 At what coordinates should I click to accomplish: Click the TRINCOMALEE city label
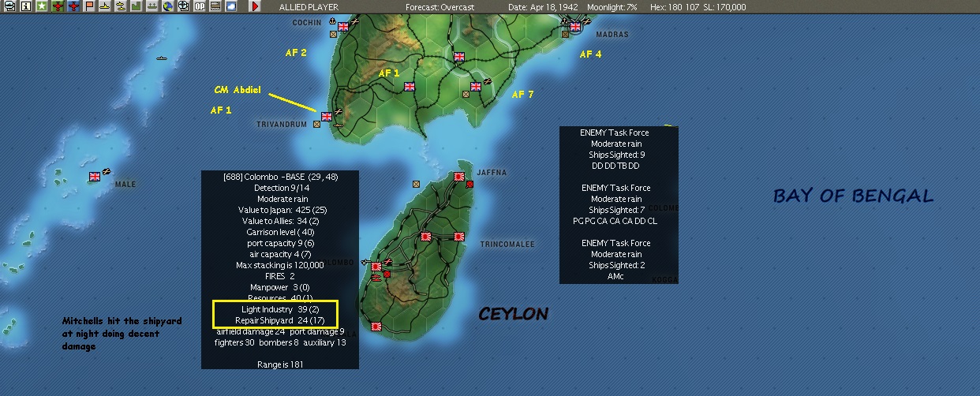click(507, 245)
